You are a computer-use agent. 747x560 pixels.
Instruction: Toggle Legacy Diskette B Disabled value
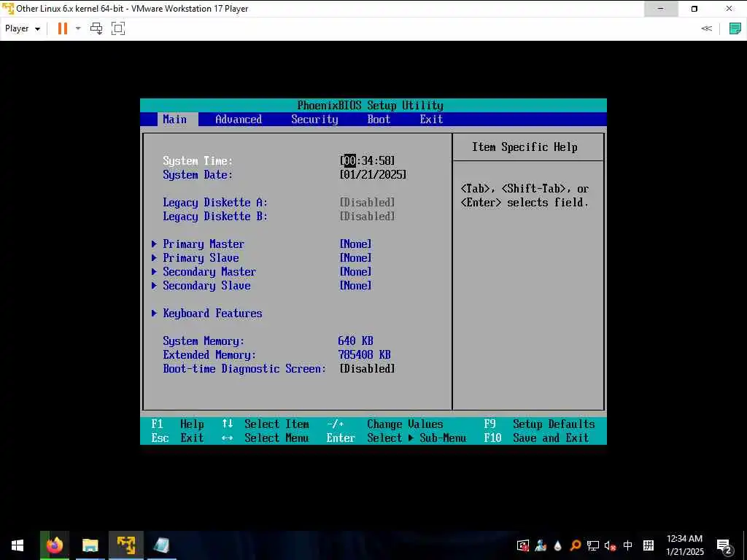[x=368, y=216]
